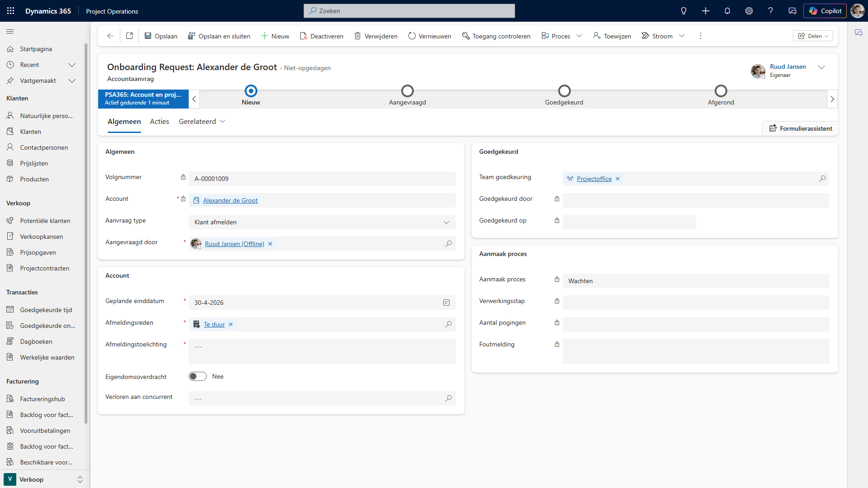
Task: Open notifications bell icon
Action: point(727,11)
